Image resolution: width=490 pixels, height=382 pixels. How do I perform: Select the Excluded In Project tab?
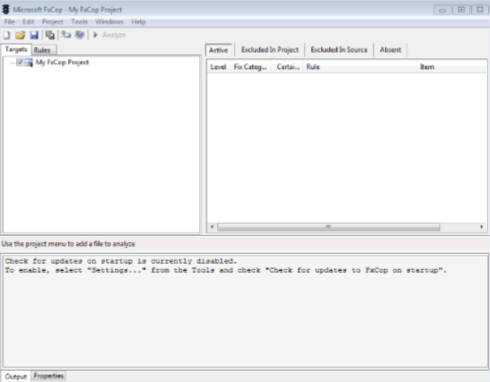pos(270,50)
